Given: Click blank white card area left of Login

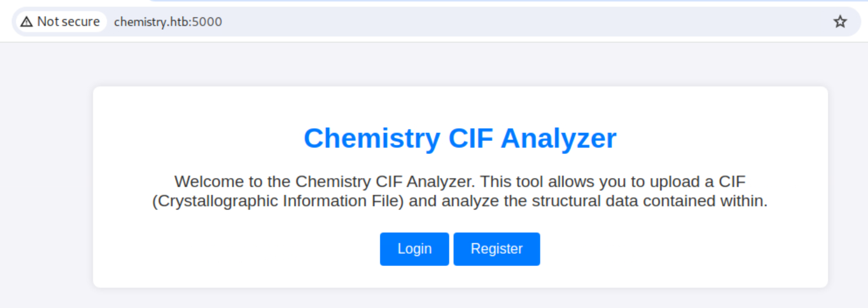Looking at the screenshot, I should 233,249.
